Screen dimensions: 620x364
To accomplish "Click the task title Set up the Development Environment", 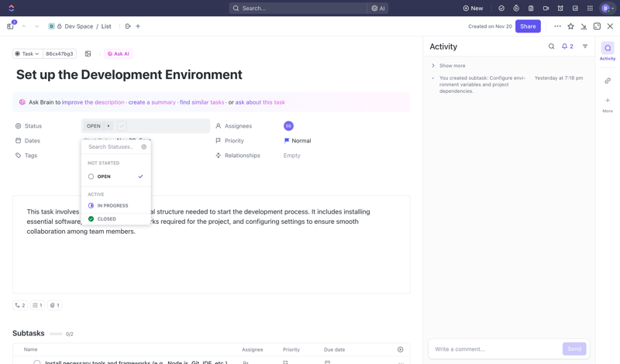I will (x=129, y=74).
